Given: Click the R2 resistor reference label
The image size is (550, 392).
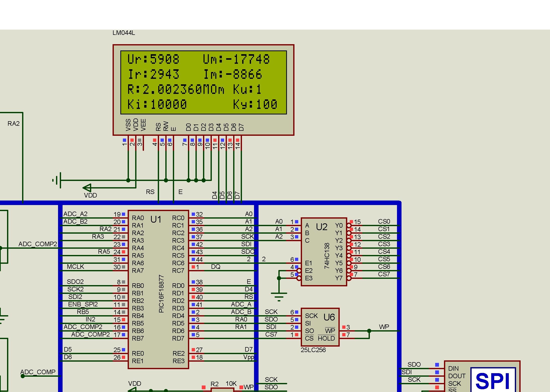Looking at the screenshot, I should 214,384.
